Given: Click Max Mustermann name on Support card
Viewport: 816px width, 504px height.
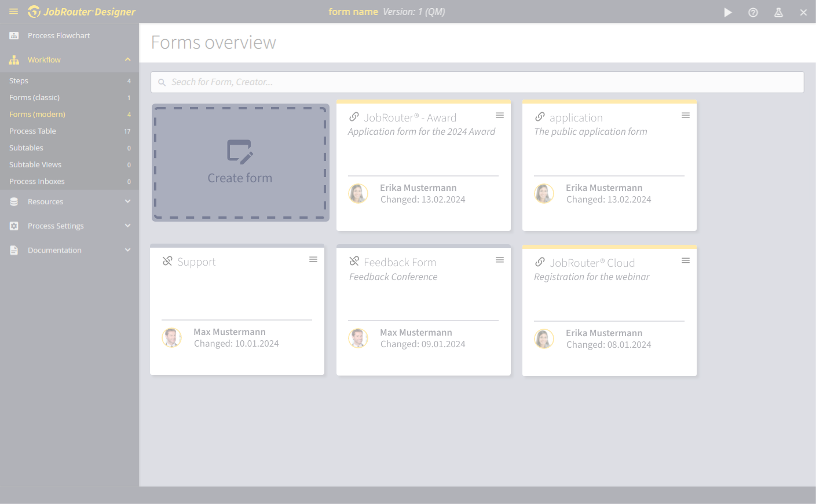Looking at the screenshot, I should coord(229,332).
